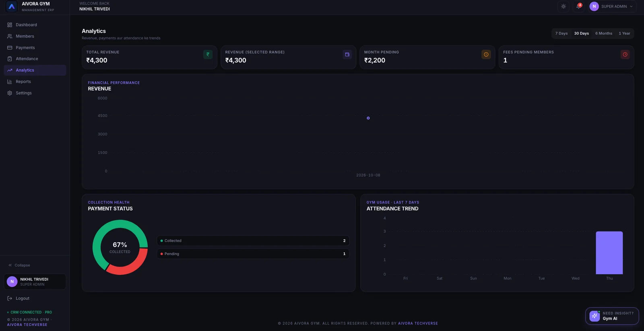Click the ₹2,200 Month Pending value
644x331 pixels.
pyautogui.click(x=375, y=60)
